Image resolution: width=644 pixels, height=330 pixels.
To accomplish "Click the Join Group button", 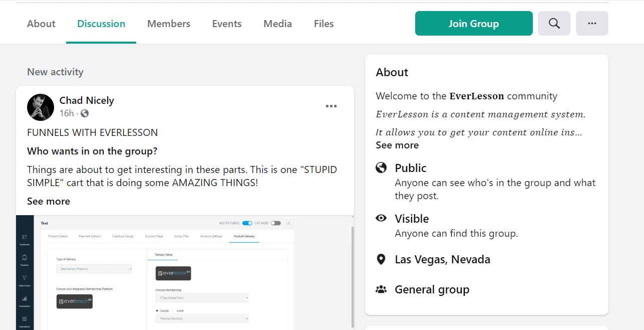I will 474,24.
